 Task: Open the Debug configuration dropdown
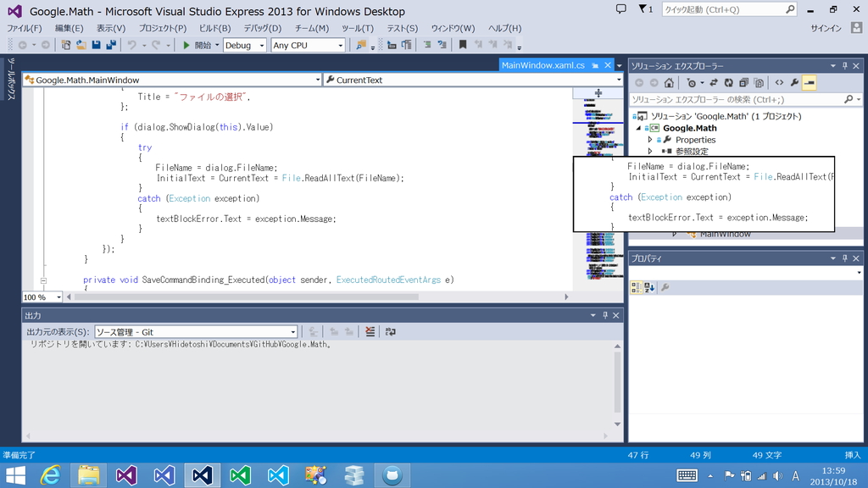245,46
